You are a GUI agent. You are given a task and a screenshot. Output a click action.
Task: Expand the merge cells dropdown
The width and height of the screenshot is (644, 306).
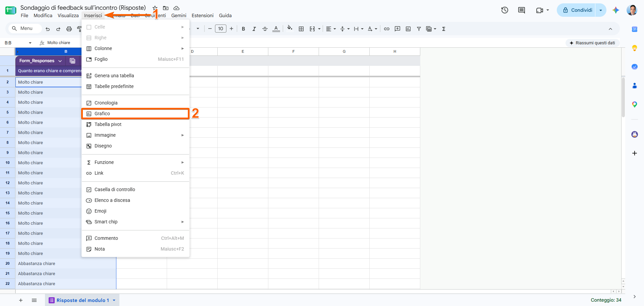pyautogui.click(x=319, y=29)
